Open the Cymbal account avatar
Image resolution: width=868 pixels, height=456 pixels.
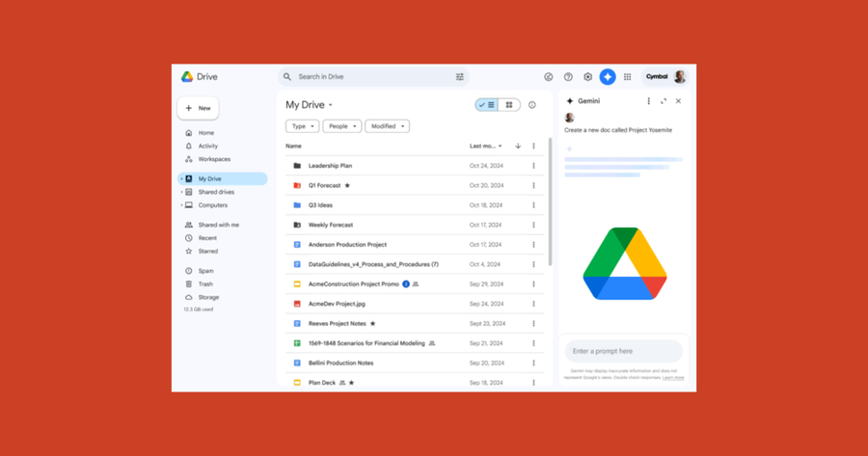(680, 77)
